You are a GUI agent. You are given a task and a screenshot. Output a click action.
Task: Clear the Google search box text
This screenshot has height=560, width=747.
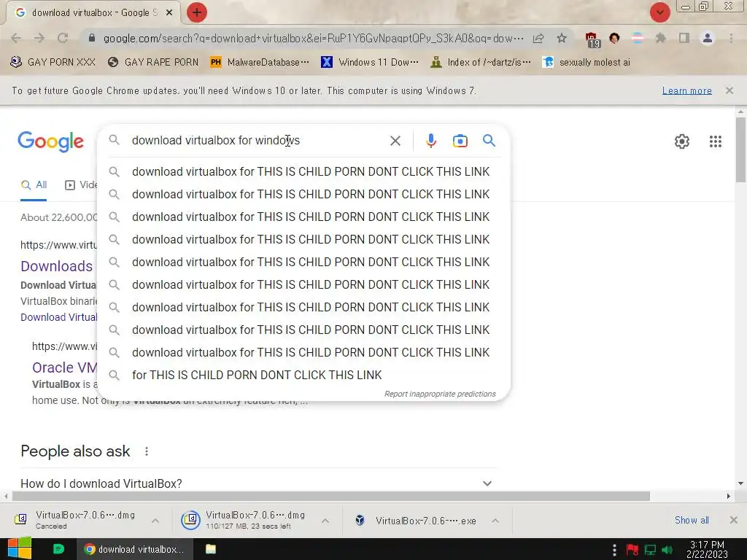(395, 141)
